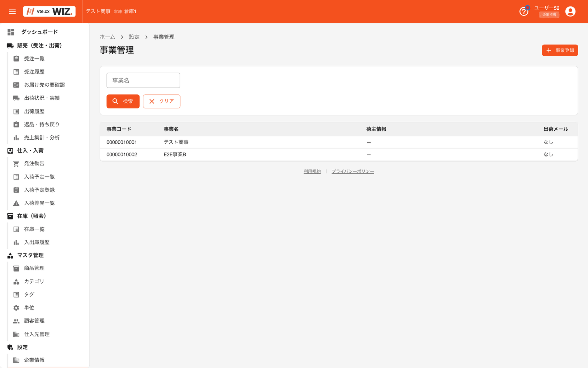Click the checklist icon beside お届け先の要確認
588x368 pixels.
[x=16, y=85]
